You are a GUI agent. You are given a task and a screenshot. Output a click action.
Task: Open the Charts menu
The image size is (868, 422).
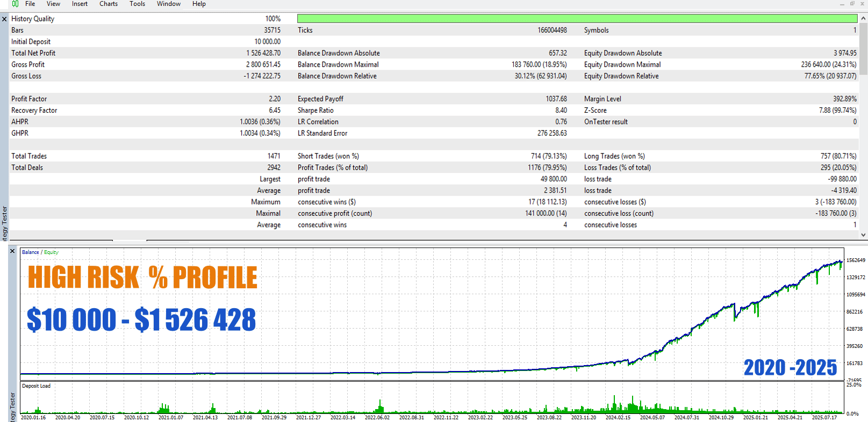coord(109,4)
